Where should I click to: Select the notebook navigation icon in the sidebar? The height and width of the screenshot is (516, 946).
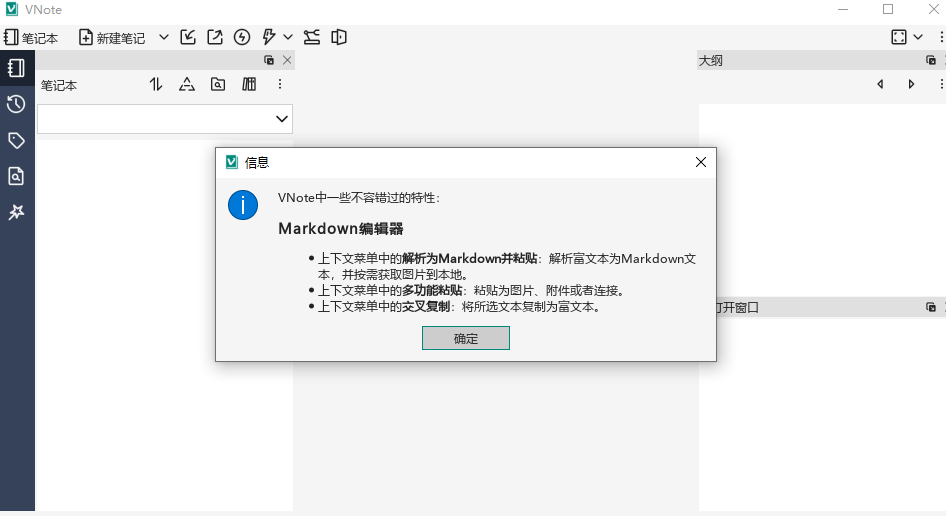click(16, 68)
